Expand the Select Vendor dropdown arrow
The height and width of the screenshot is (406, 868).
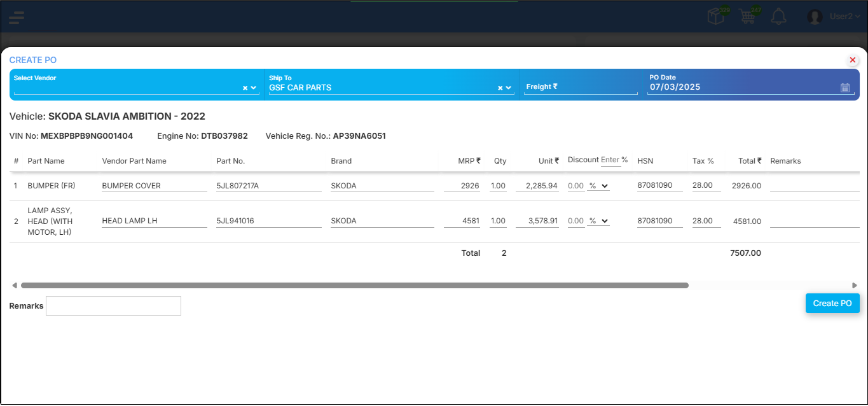click(254, 88)
